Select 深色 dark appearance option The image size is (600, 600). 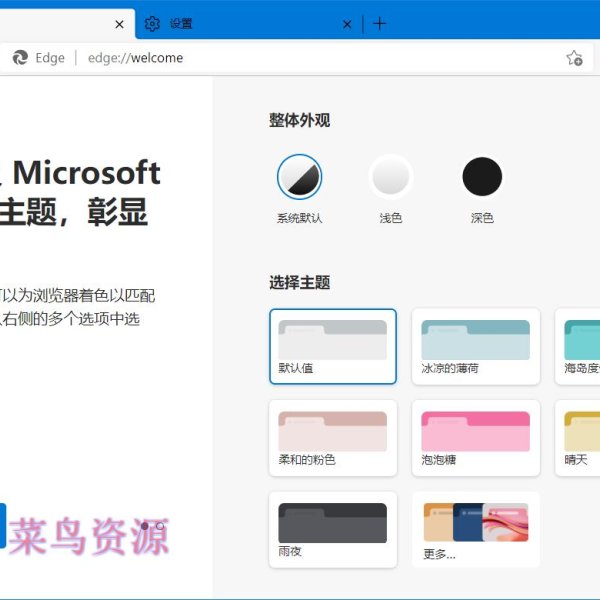(482, 178)
